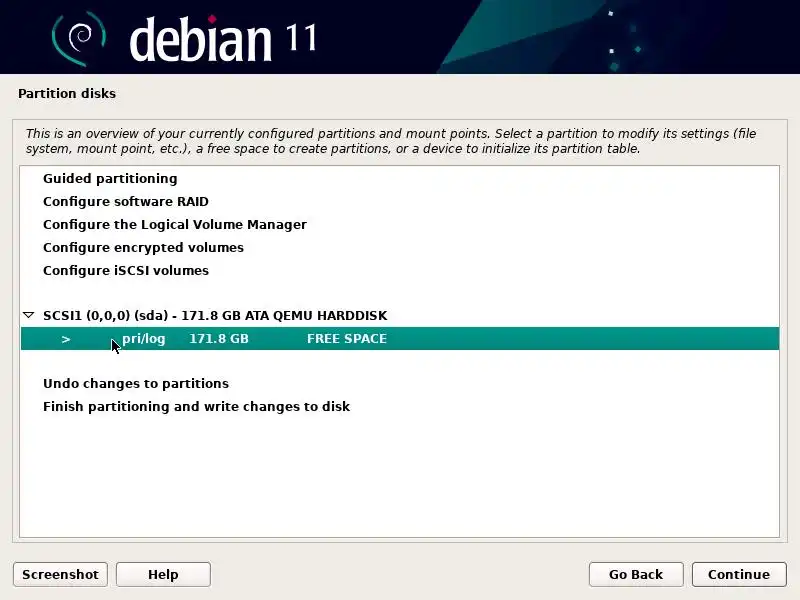Collapse the SCSI1 sda disk triangle
The height and width of the screenshot is (600, 800).
(29, 315)
